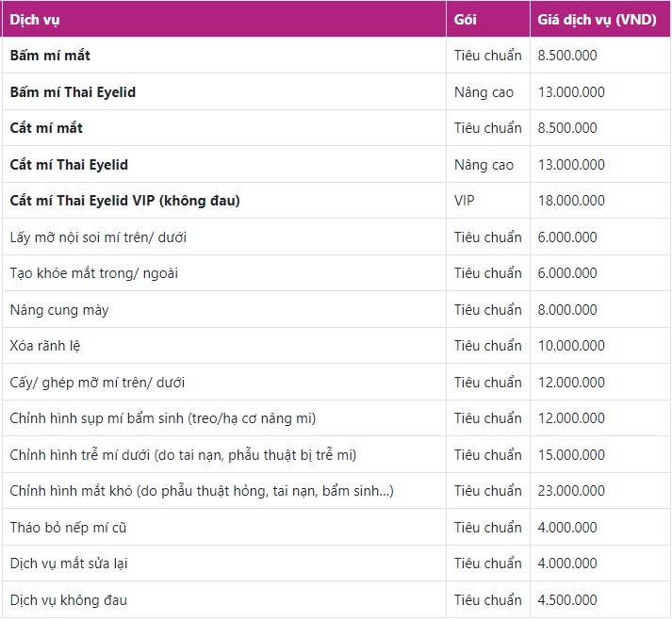Open "Cắt mí Thai Eyelid VIP (không đau)"
672x621 pixels.
tap(124, 201)
